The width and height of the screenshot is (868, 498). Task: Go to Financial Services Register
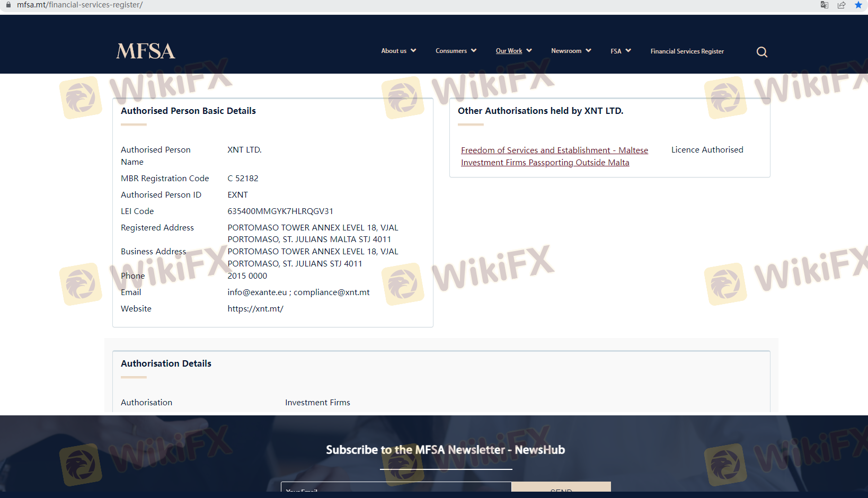click(687, 51)
